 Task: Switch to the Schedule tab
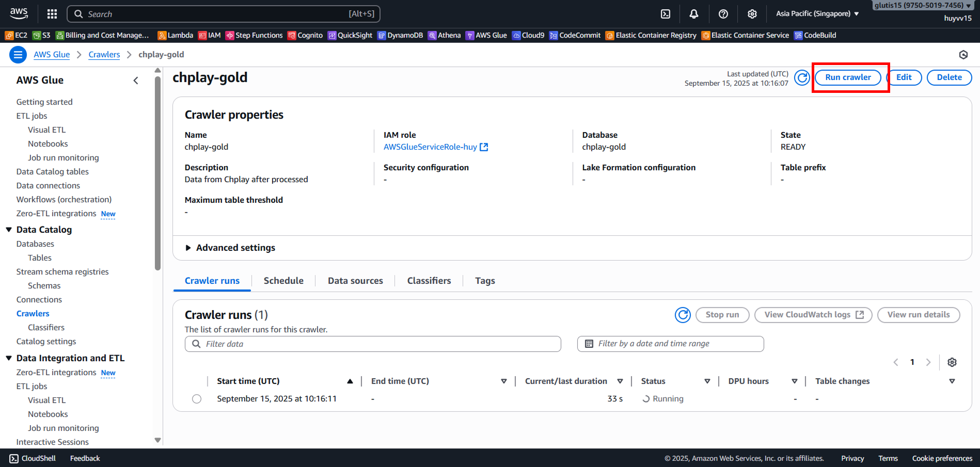[x=283, y=281]
